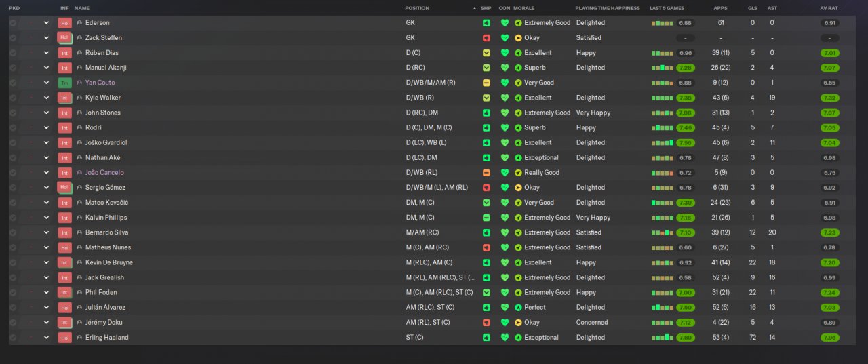The height and width of the screenshot is (364, 868).
Task: Sort by the MORALE column header
Action: tap(524, 8)
